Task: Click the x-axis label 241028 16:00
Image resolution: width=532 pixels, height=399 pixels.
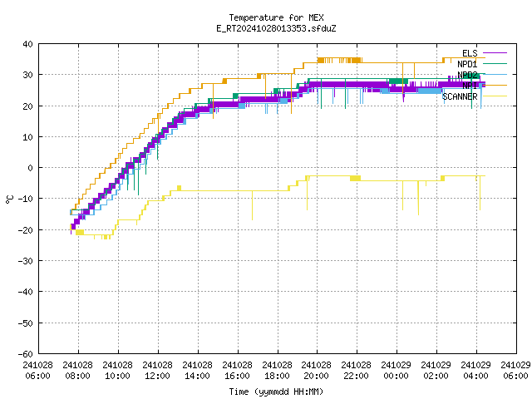Action: click(237, 370)
